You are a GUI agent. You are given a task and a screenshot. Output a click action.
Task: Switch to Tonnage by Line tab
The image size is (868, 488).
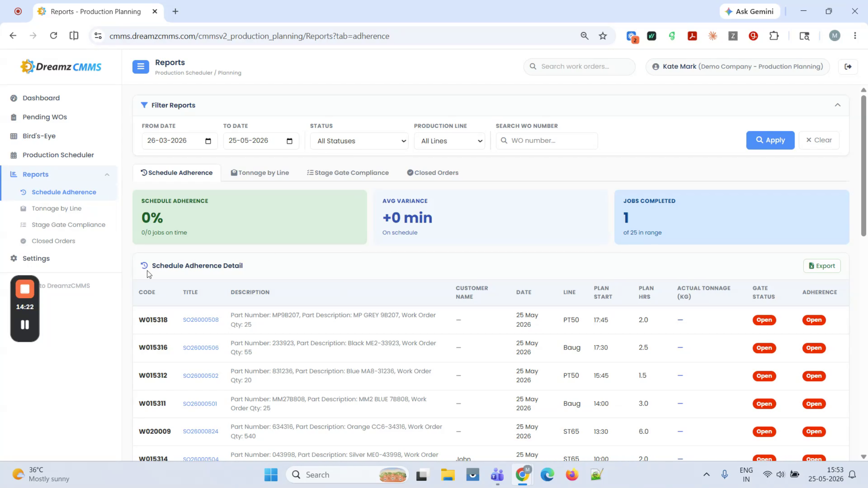pos(260,173)
